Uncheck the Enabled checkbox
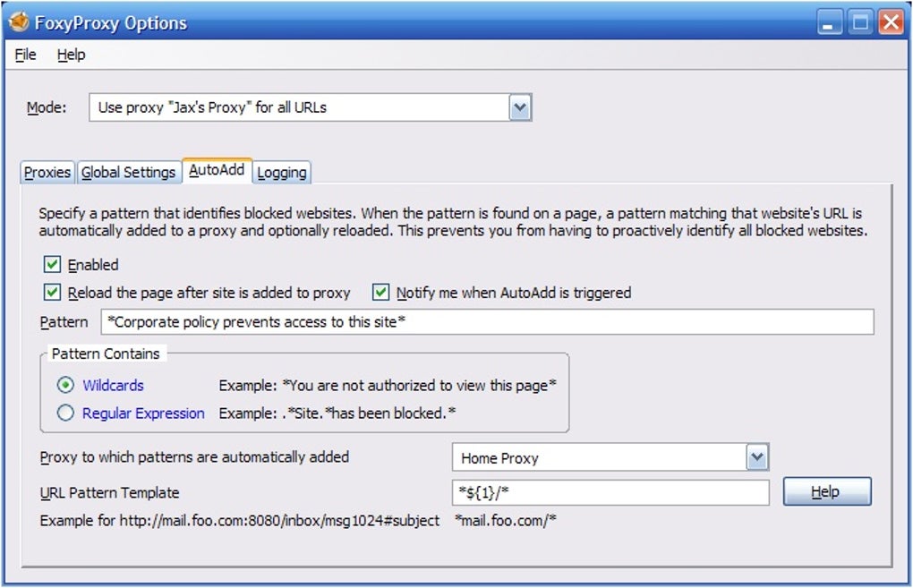The image size is (913, 588). point(52,265)
